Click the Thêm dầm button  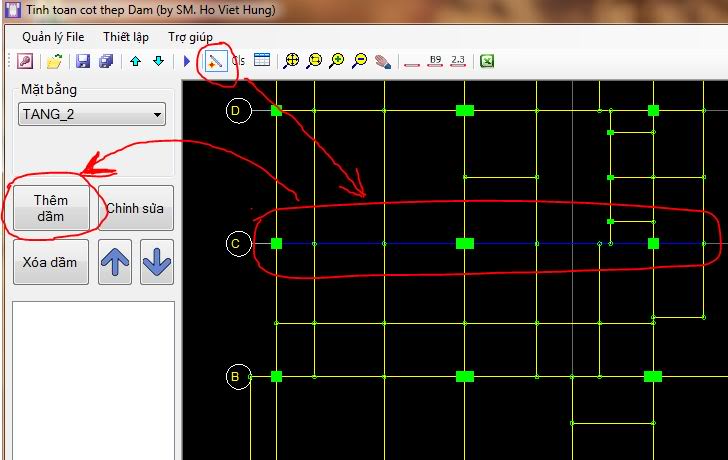pos(51,208)
